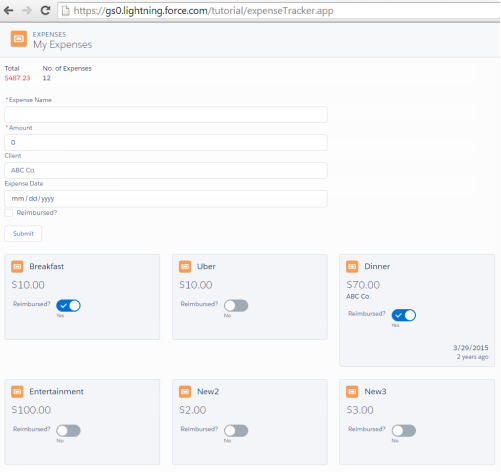This screenshot has width=501, height=472.
Task: Click the My Expenses page heading
Action: 63,45
